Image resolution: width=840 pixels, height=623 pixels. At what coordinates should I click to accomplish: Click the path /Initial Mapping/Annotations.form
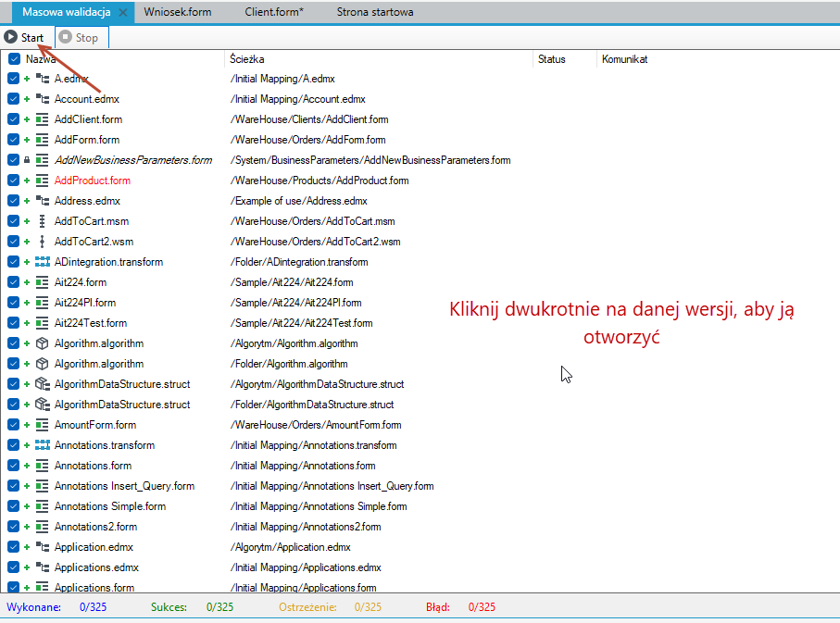click(x=303, y=466)
